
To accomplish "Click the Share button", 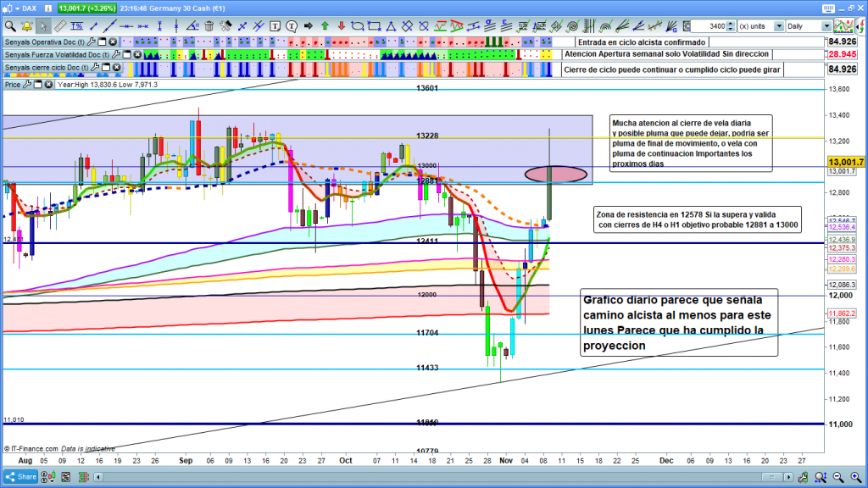I will pos(23,476).
